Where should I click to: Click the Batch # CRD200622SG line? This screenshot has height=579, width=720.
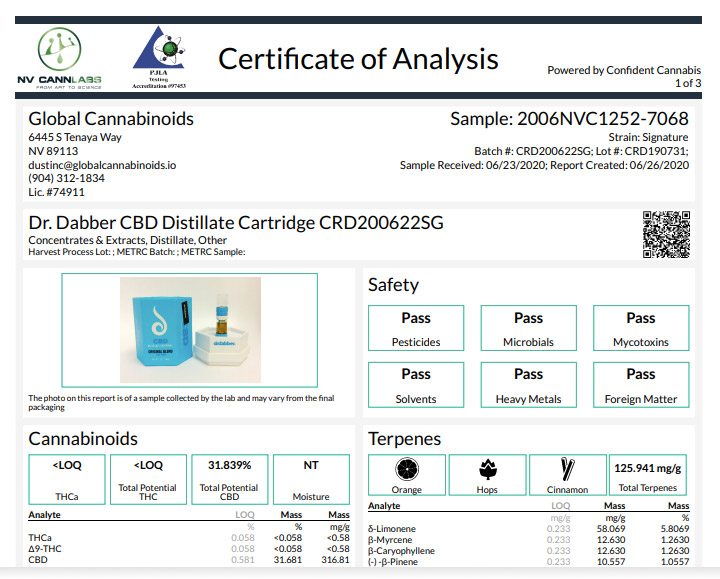581,151
